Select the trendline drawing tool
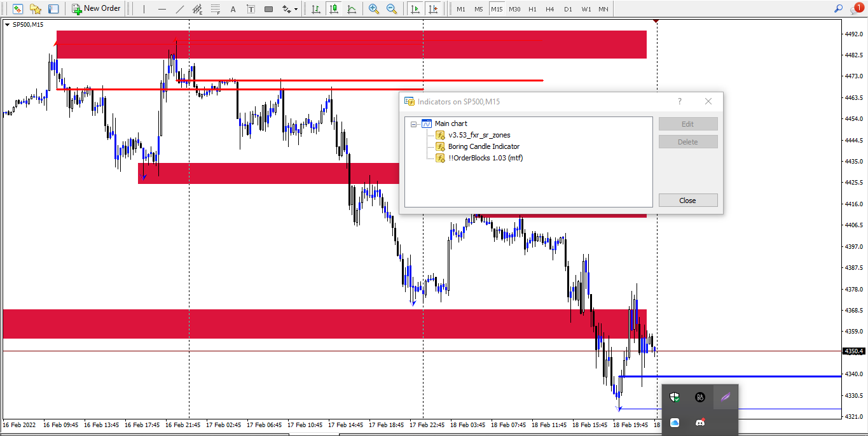This screenshot has width=868, height=436. 180,9
